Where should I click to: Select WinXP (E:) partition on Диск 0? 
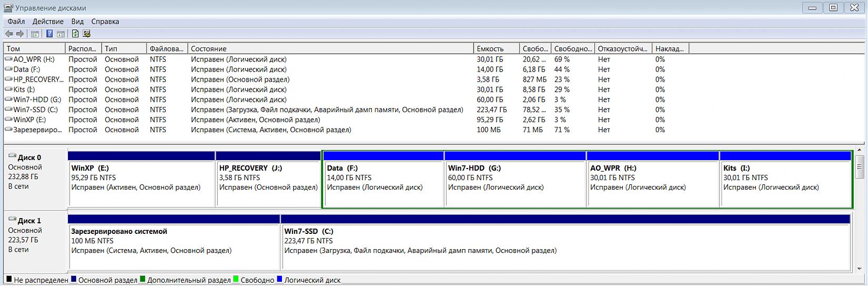pyautogui.click(x=142, y=179)
